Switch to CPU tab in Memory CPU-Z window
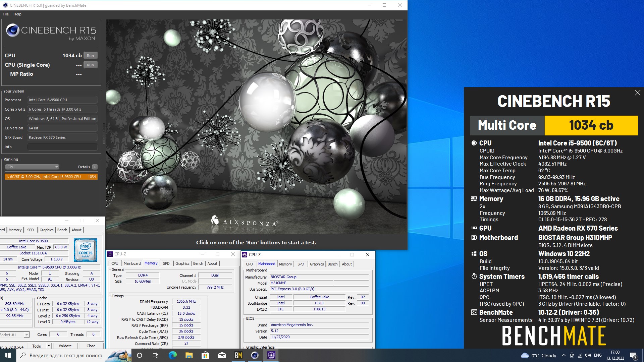The image size is (644, 362). [115, 263]
